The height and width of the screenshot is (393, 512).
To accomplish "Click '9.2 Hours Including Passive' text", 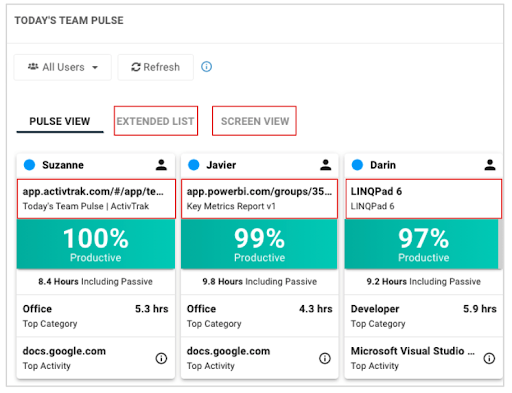I will [x=424, y=282].
